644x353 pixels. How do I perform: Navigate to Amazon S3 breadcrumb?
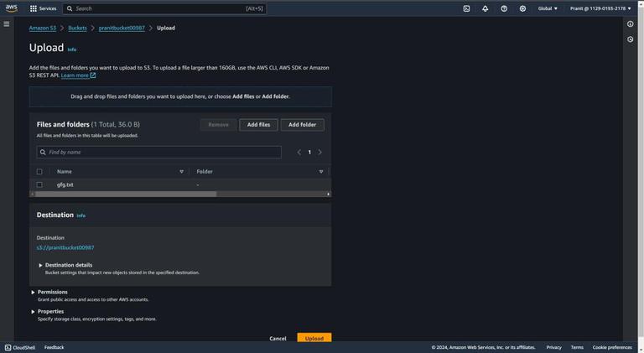tap(42, 28)
